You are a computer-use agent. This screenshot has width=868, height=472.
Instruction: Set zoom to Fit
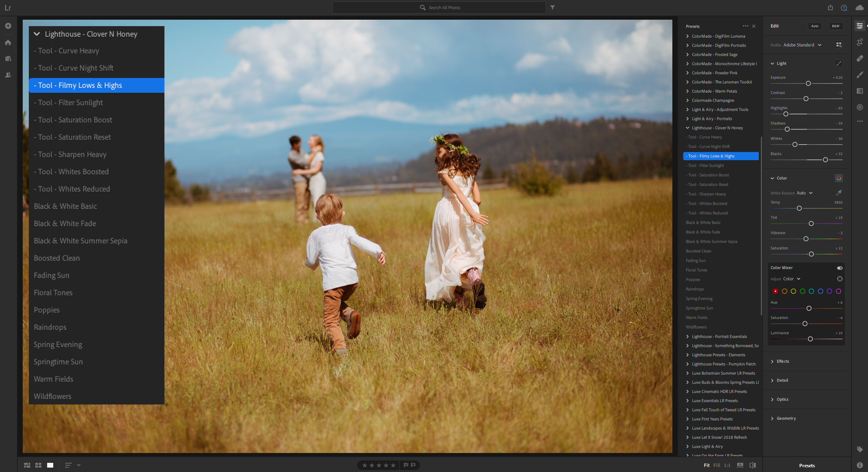[707, 465]
